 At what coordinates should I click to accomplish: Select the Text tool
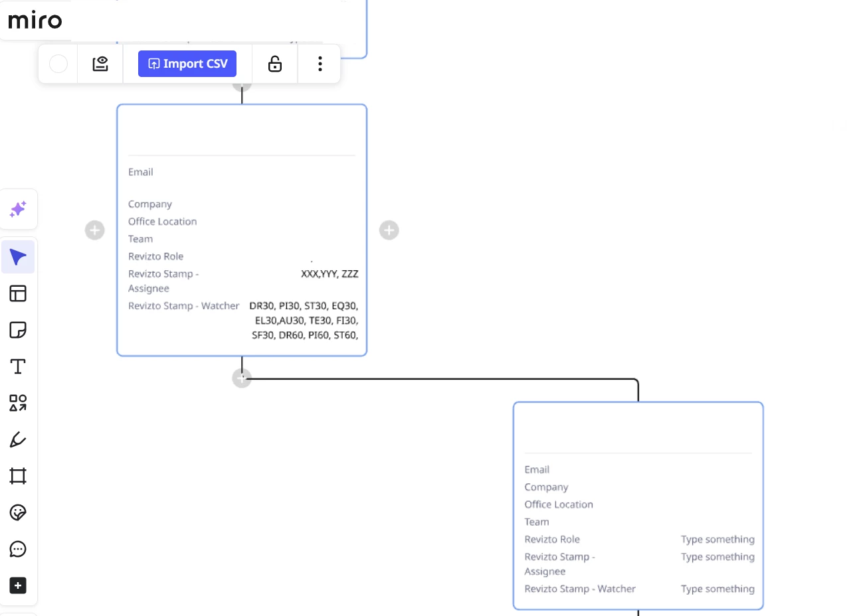pos(18,366)
